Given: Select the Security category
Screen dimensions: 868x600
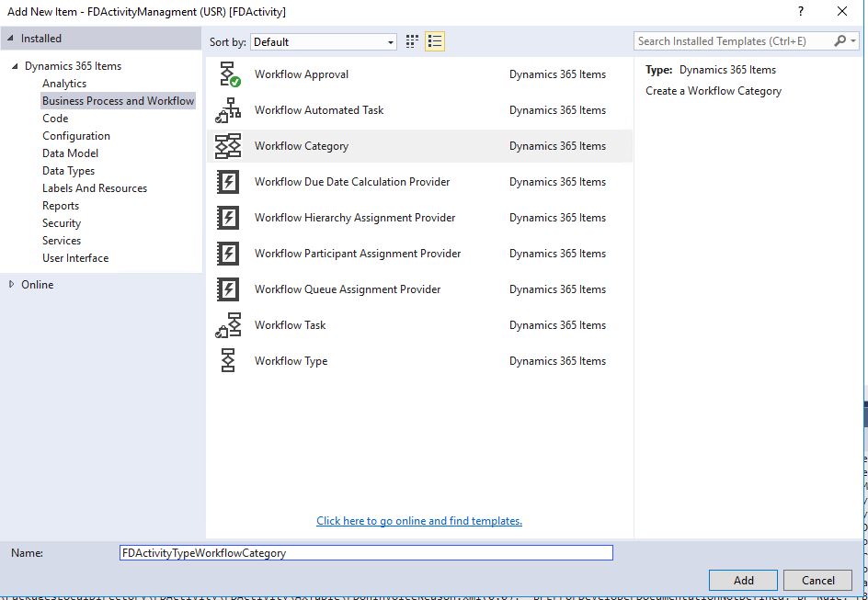Looking at the screenshot, I should [x=62, y=223].
